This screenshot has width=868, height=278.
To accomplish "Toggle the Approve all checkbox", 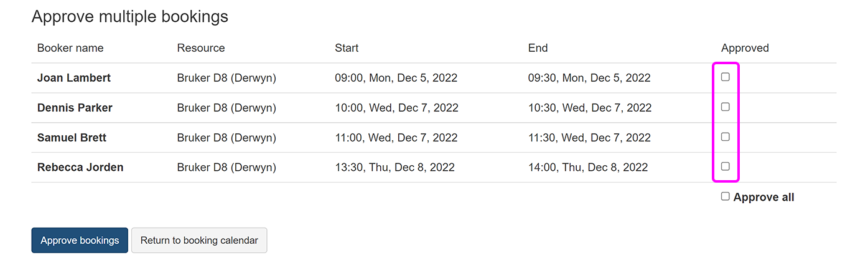I will [x=725, y=196].
